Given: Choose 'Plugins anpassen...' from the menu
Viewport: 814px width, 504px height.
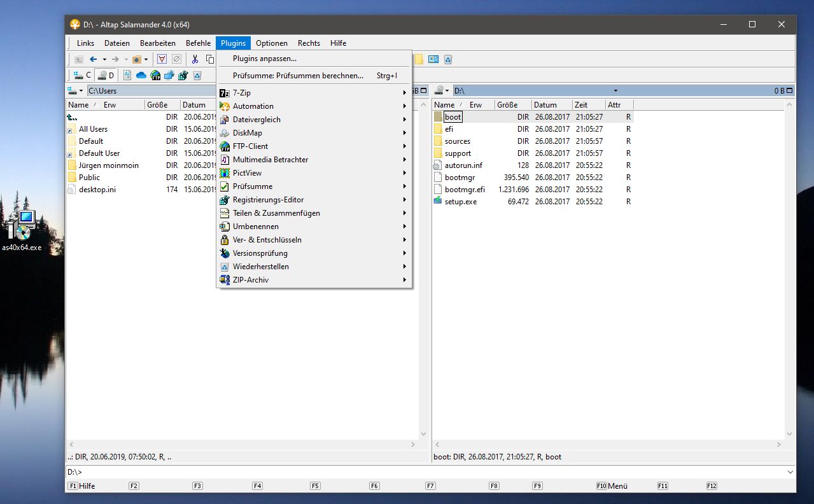Looking at the screenshot, I should point(314,59).
